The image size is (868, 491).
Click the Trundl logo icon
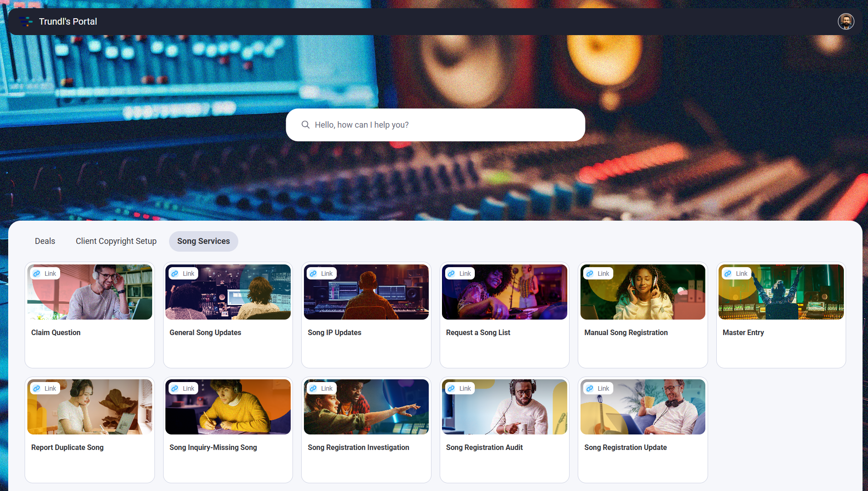[26, 21]
